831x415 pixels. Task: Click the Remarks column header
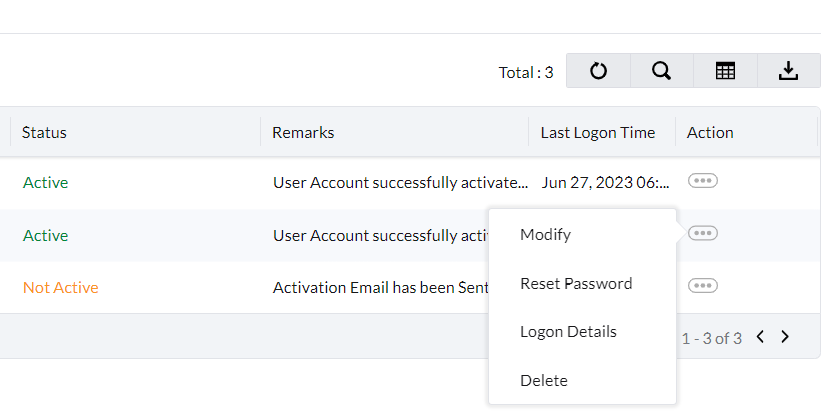point(303,132)
